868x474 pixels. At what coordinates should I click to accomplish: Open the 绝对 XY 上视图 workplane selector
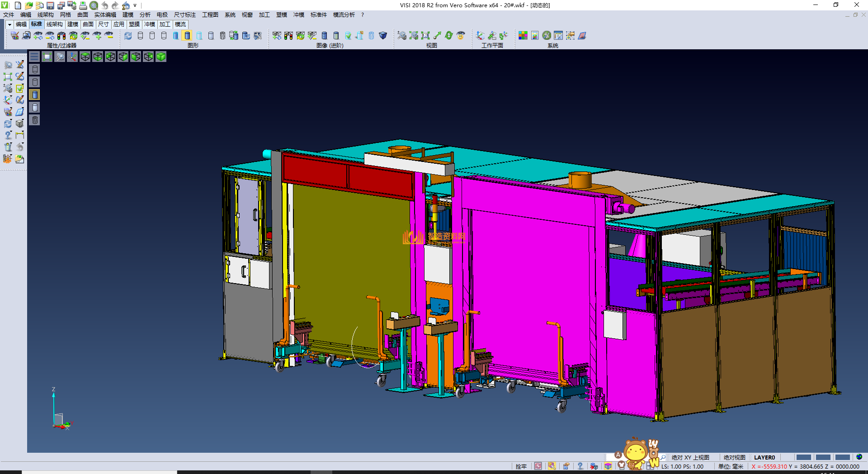click(690, 457)
